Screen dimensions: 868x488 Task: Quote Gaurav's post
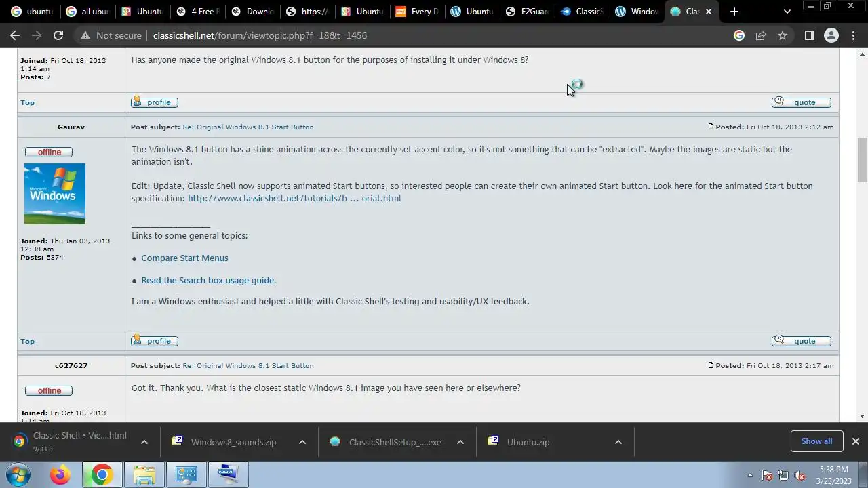(802, 341)
